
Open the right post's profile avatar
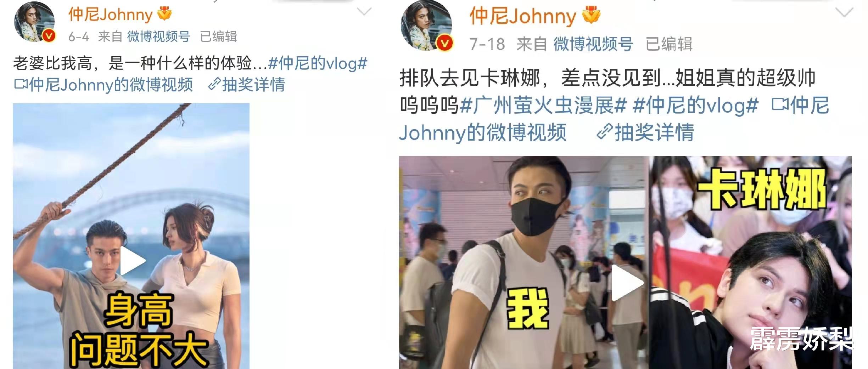pos(426,25)
